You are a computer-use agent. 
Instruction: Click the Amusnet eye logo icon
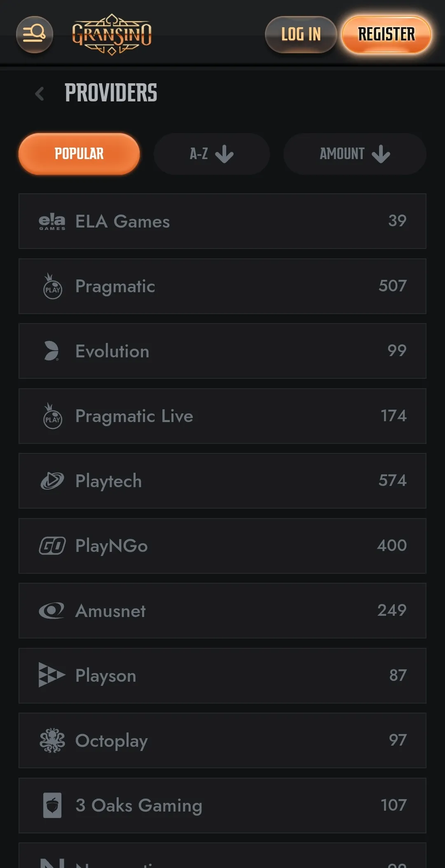pyautogui.click(x=52, y=610)
